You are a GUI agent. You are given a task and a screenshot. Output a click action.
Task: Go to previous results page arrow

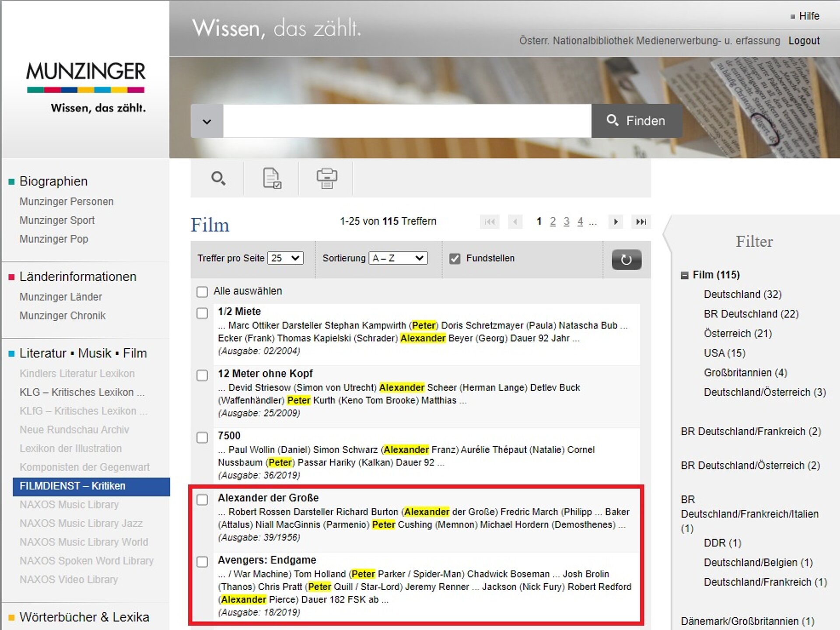click(x=515, y=222)
